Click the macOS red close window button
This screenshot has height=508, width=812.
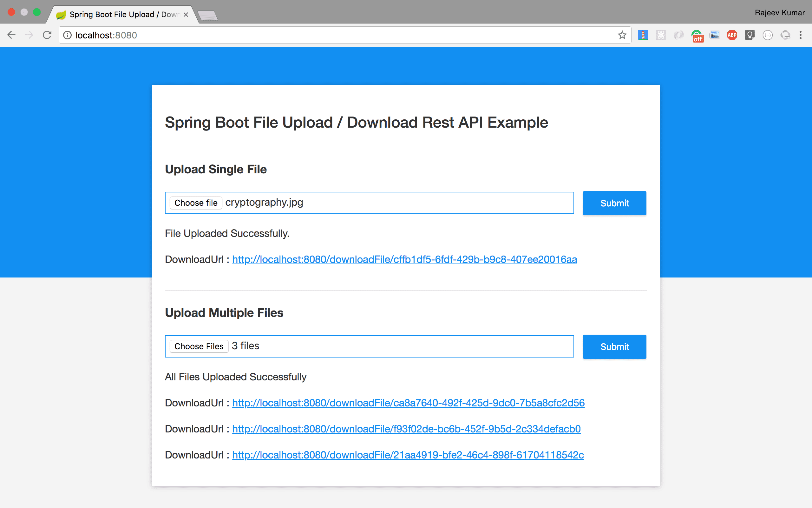(x=11, y=12)
